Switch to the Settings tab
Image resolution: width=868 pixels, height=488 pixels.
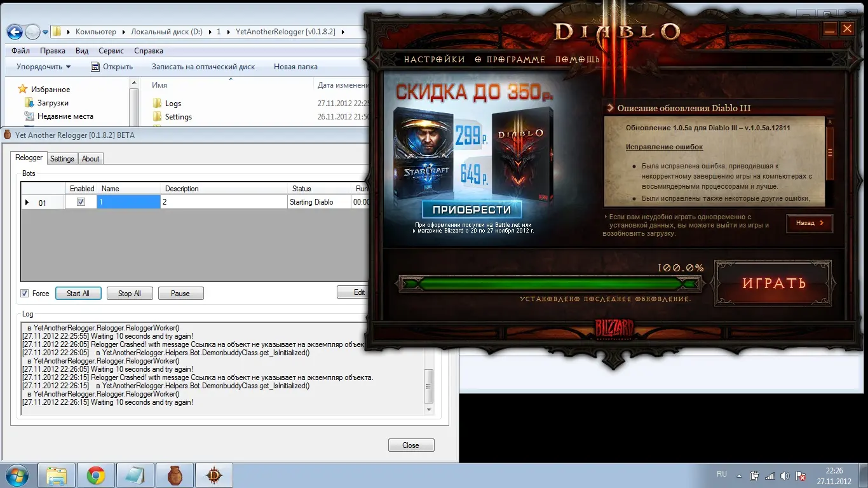coord(62,159)
